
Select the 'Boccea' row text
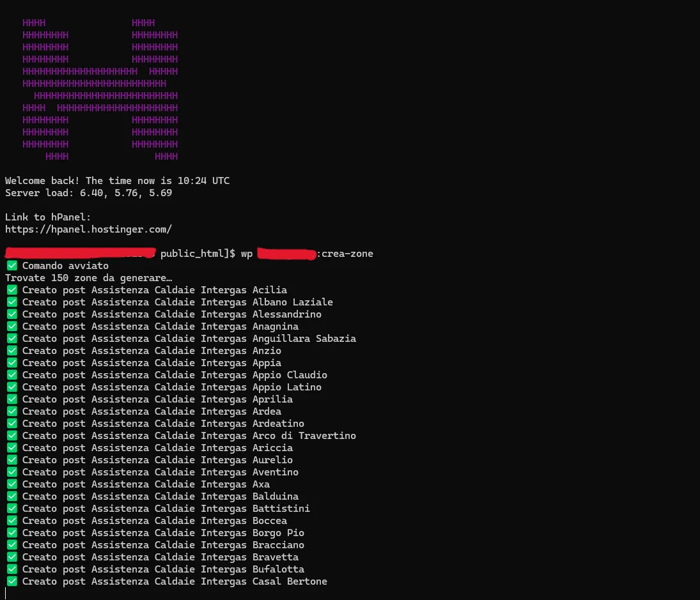pyautogui.click(x=155, y=521)
